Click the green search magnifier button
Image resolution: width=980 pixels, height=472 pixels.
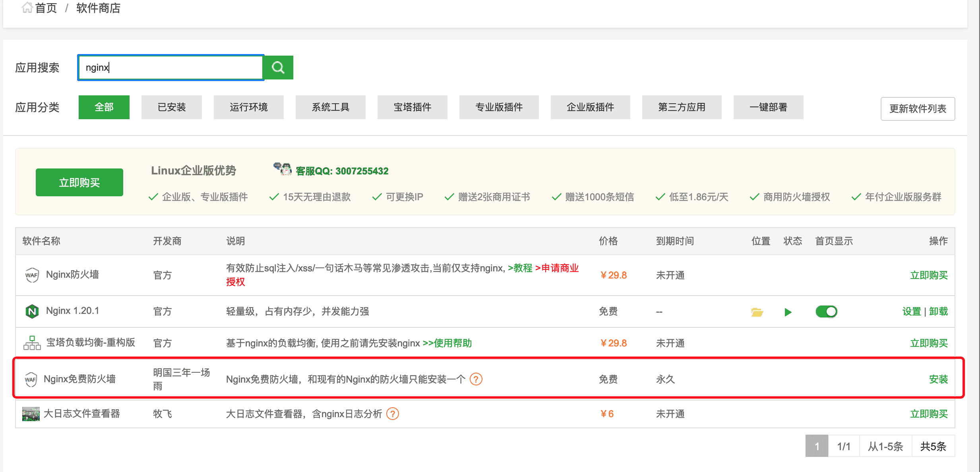[278, 68]
